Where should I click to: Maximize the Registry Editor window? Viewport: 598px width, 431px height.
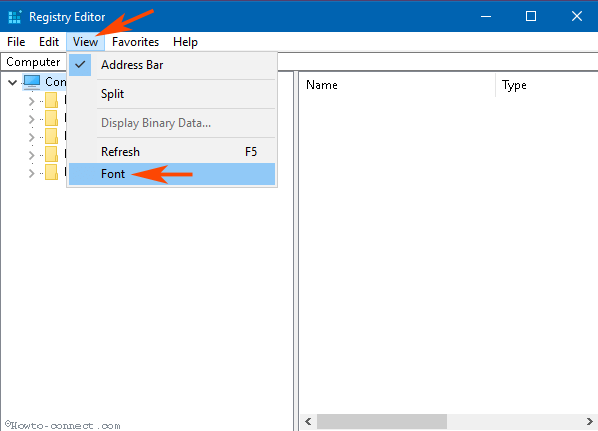531,16
